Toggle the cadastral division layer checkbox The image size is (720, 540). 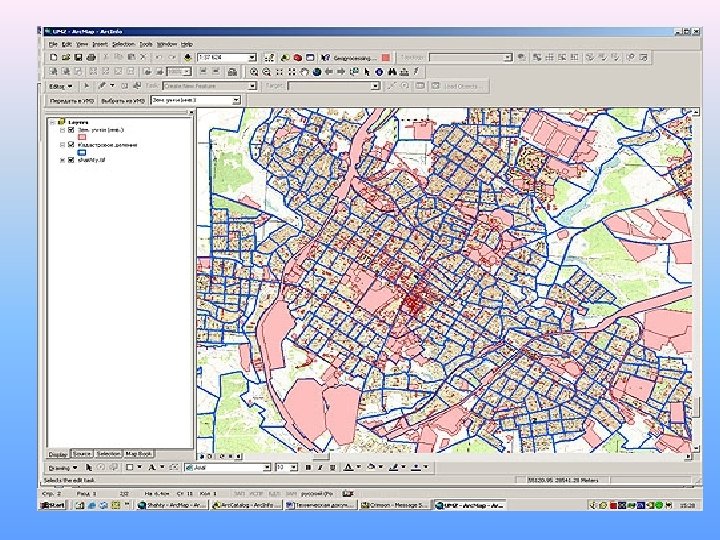click(x=70, y=146)
